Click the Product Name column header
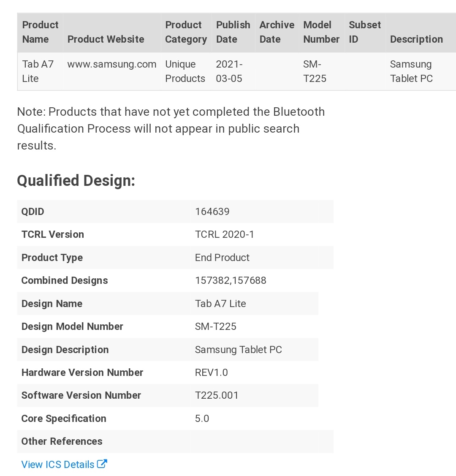Screen dimensions: 456x476 coord(40,32)
